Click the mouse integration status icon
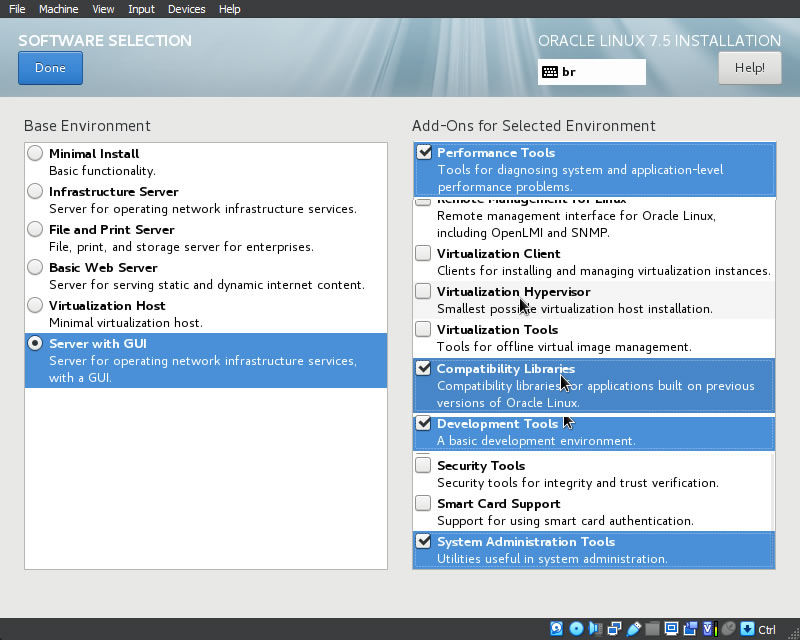The width and height of the screenshot is (800, 640). coord(730,629)
